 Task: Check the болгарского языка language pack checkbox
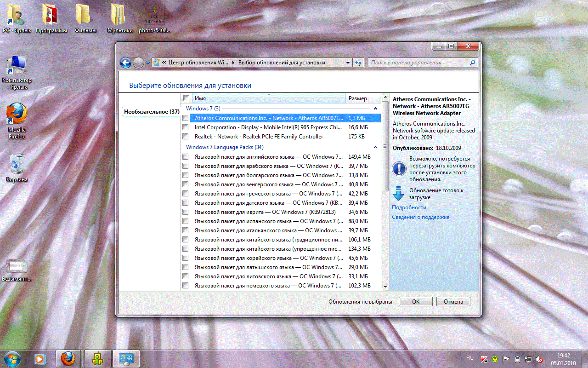coord(185,175)
